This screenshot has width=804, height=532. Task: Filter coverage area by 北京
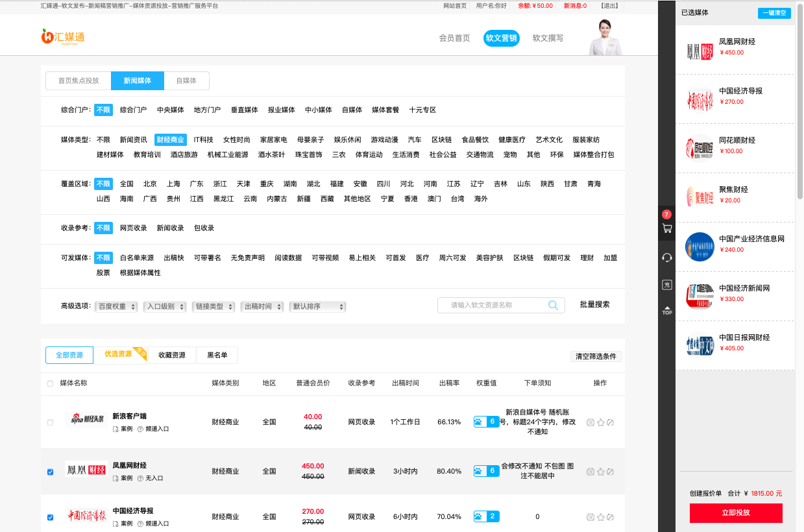pyautogui.click(x=150, y=184)
